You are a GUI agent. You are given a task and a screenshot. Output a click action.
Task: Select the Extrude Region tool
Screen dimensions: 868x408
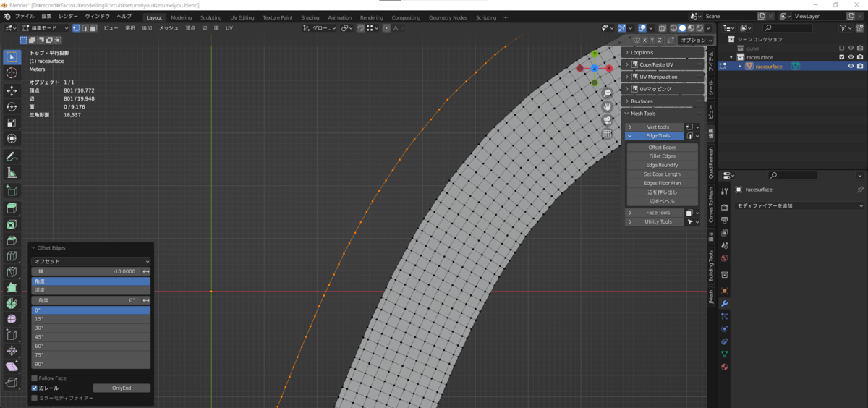(x=12, y=208)
